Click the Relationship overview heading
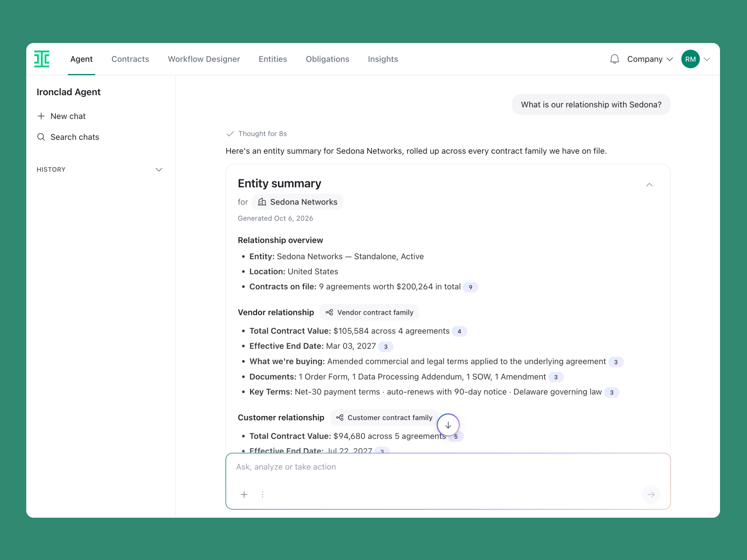Screen dimensions: 747x560 (x=280, y=240)
